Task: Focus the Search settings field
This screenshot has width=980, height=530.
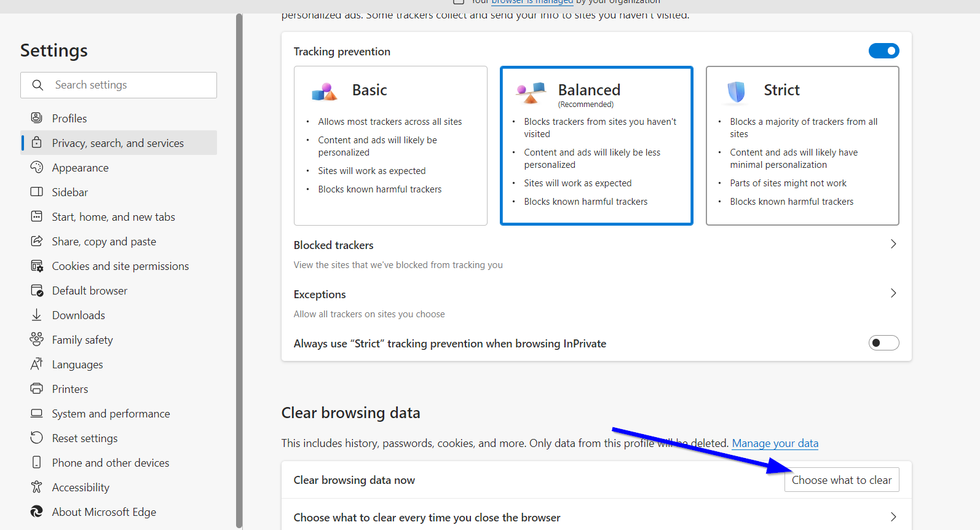Action: pos(119,85)
